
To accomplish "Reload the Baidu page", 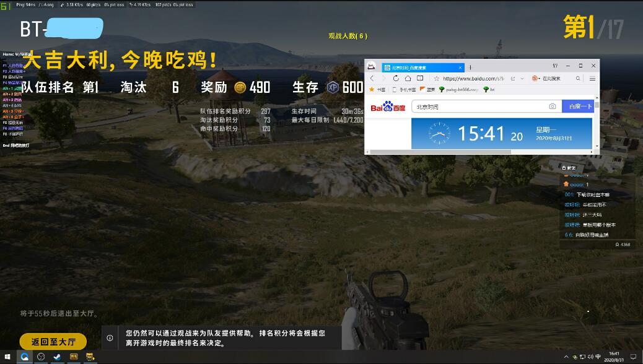I will click(396, 79).
